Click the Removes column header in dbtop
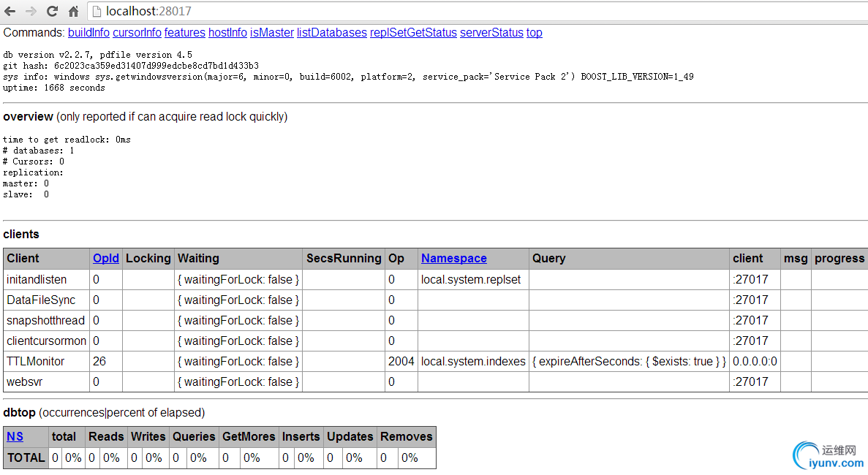868x475 pixels. 407,437
